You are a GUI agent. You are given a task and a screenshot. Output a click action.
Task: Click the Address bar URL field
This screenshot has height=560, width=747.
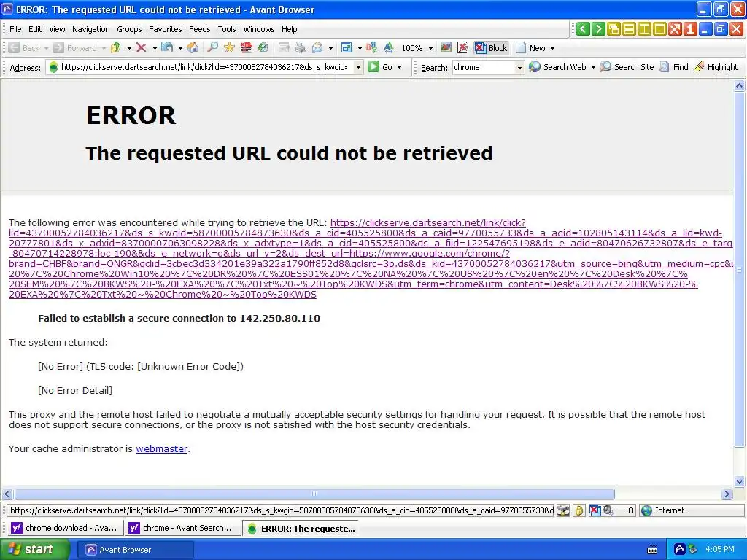(204, 67)
